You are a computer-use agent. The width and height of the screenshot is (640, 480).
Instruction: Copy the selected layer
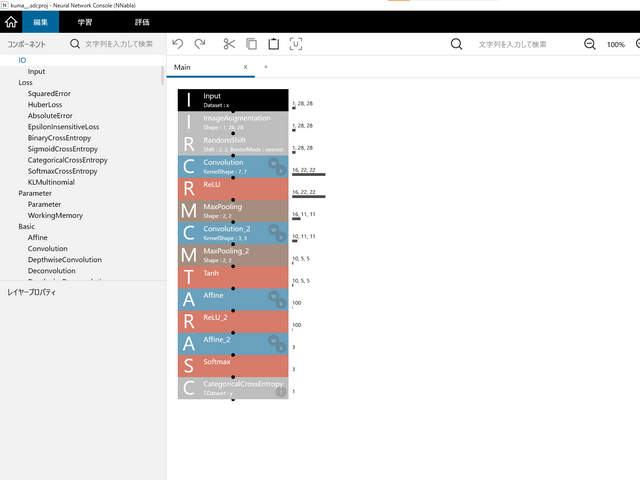click(251, 44)
